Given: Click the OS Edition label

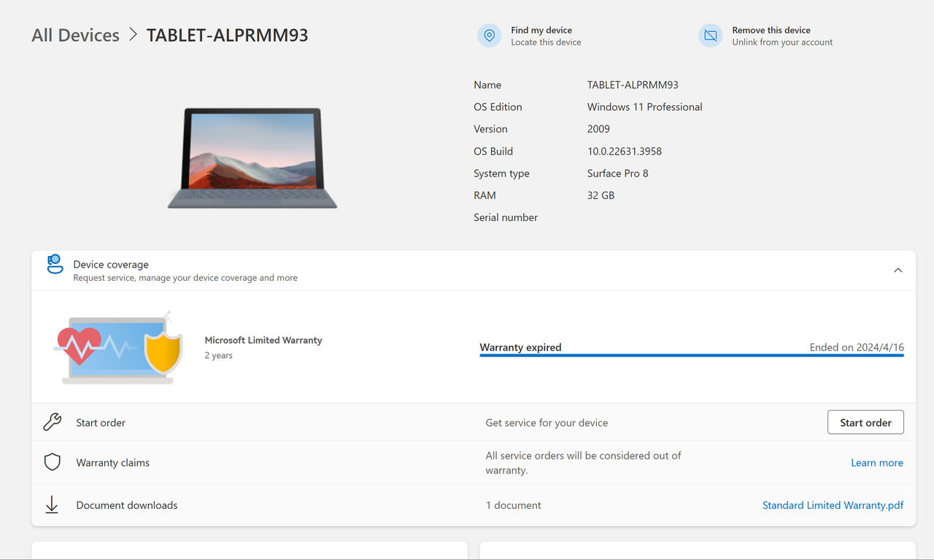Looking at the screenshot, I should point(498,107).
